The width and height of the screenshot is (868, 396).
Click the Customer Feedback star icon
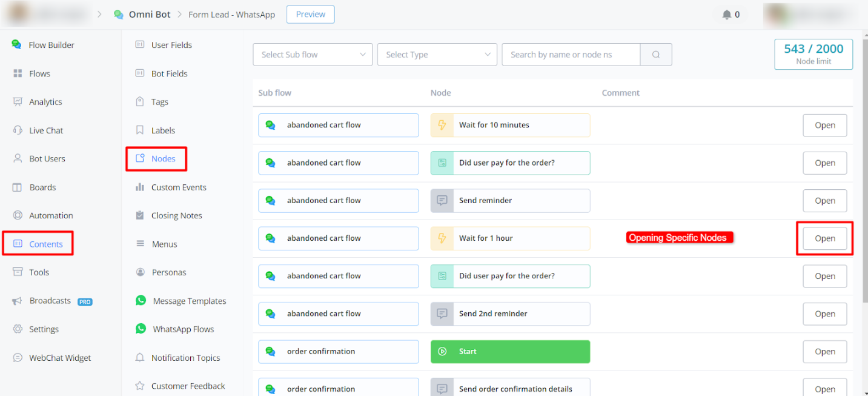(140, 386)
